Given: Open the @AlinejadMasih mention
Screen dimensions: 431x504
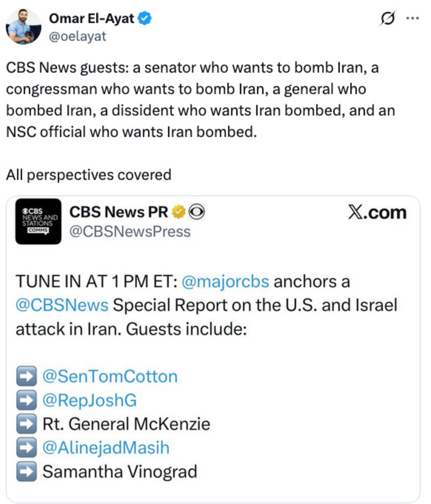Looking at the screenshot, I should coord(106,448).
